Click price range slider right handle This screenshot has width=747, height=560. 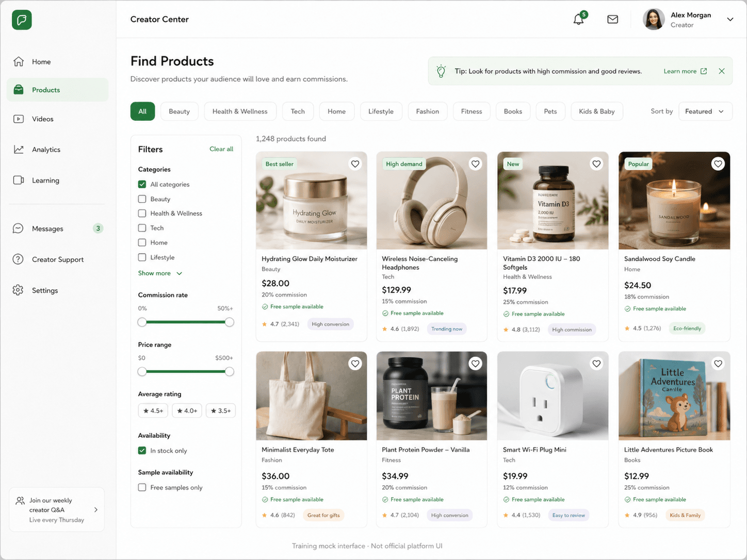230,372
